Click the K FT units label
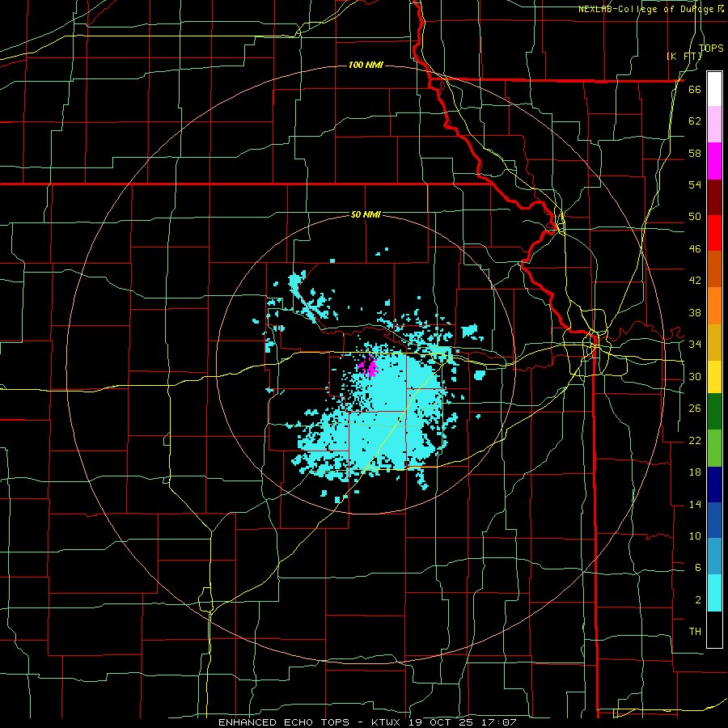 (684, 56)
